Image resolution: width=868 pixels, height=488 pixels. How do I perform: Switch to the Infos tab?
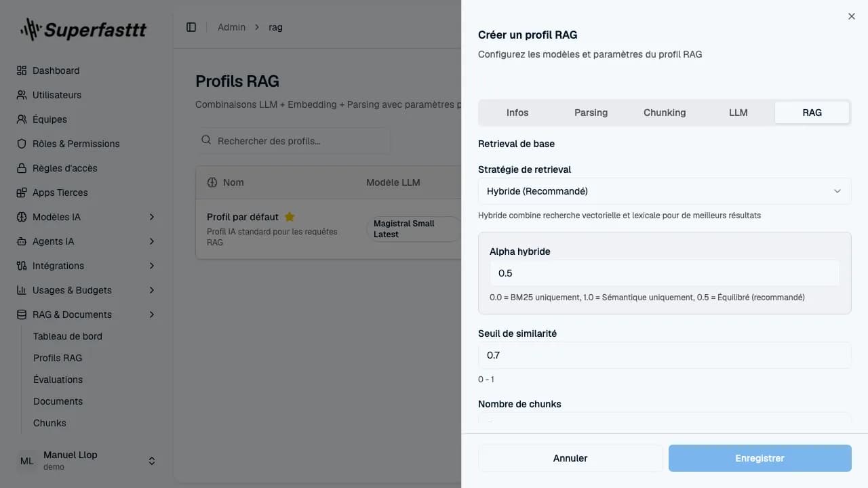pyautogui.click(x=517, y=113)
